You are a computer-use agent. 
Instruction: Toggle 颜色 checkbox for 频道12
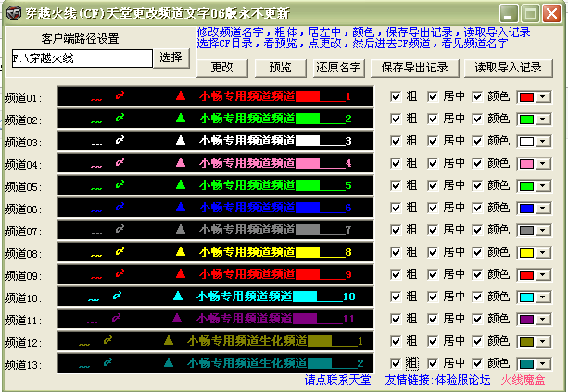pyautogui.click(x=477, y=341)
